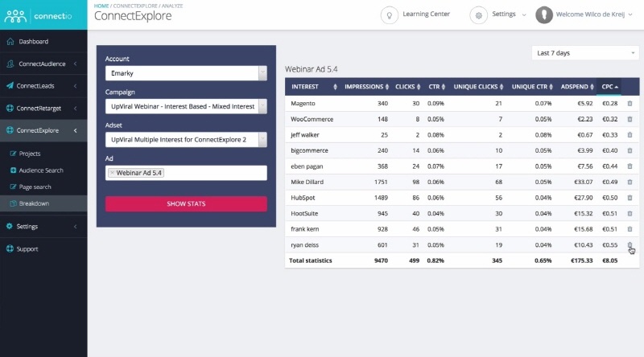644x357 pixels.
Task: Click the ConnectExplore sidebar icon
Action: click(x=10, y=130)
